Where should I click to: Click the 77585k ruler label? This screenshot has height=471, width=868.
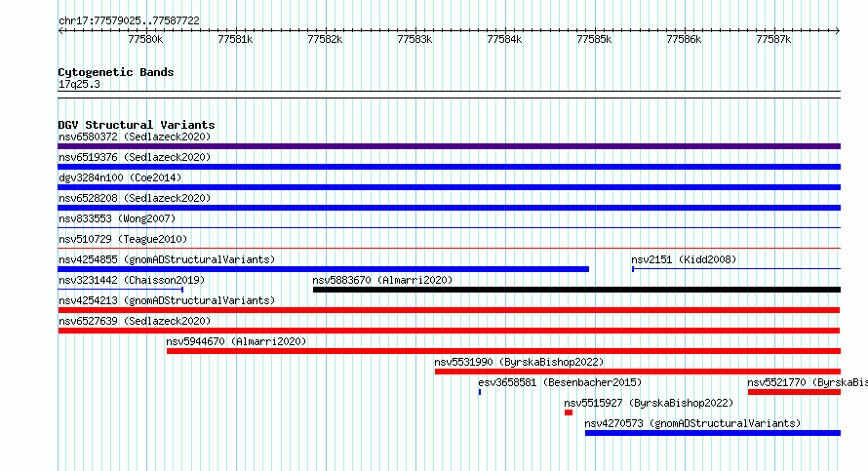click(594, 39)
